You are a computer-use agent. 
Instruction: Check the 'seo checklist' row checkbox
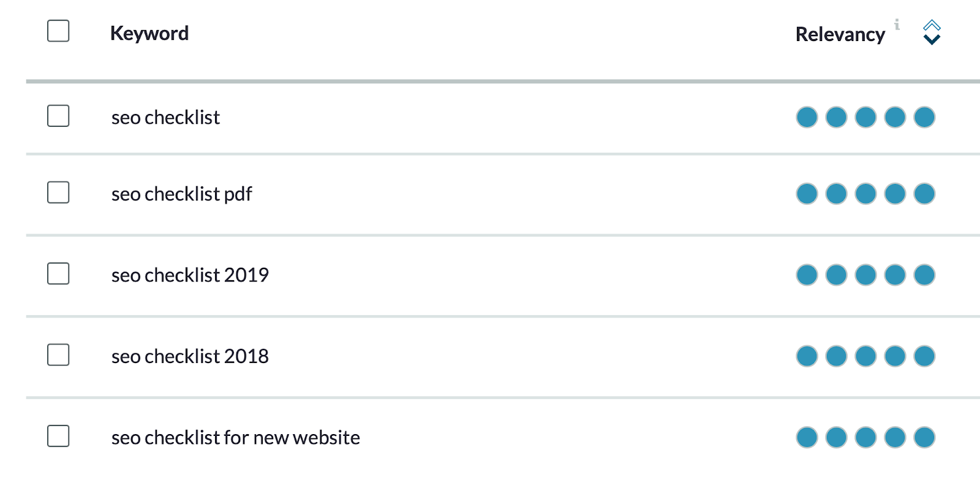click(x=58, y=116)
